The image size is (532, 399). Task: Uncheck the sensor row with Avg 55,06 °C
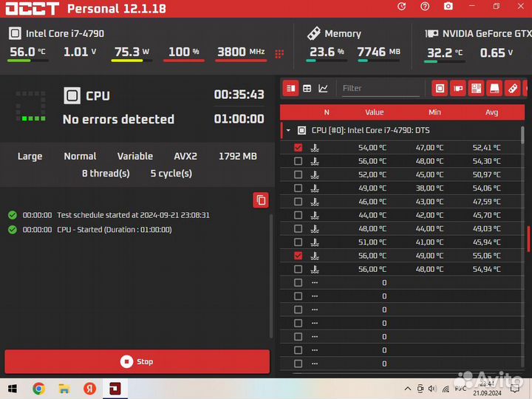299,256
